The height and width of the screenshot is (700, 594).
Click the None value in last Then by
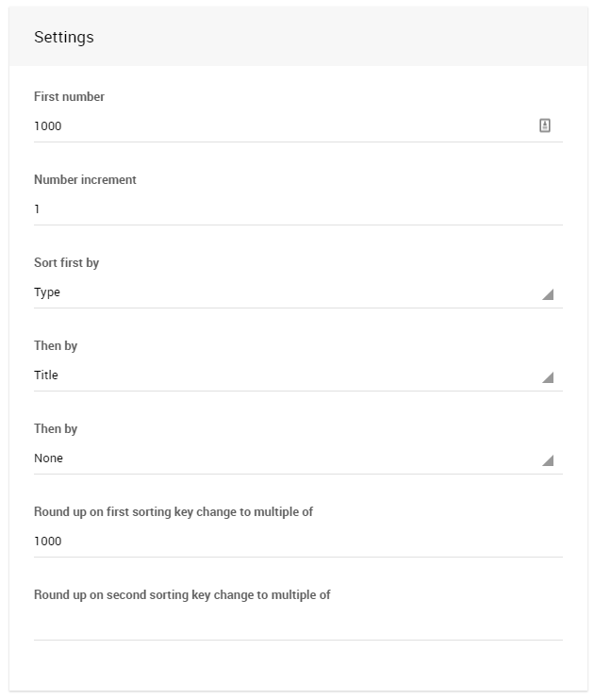point(49,458)
